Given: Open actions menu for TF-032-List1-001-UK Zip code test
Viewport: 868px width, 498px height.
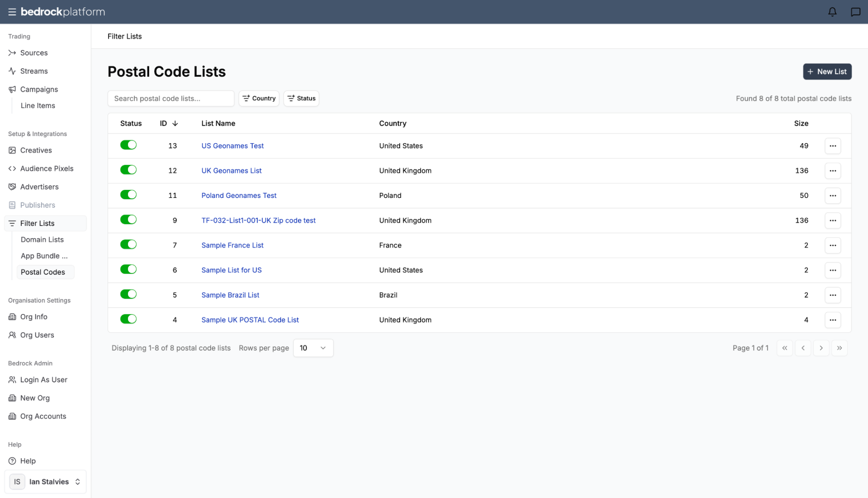Looking at the screenshot, I should click(x=833, y=221).
